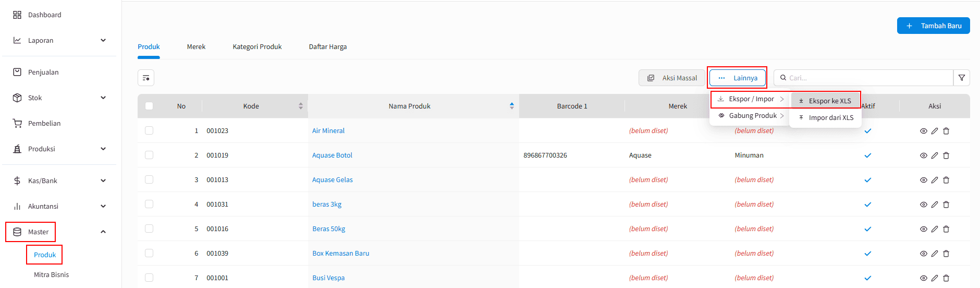Check the Box Kemasan Baru row checkbox
The image size is (980, 288).
coord(149,253)
